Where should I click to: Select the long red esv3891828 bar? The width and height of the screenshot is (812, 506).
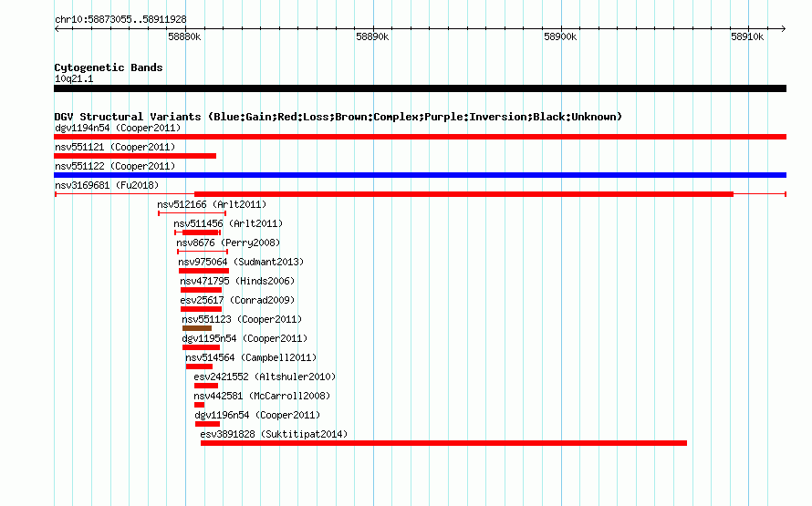(443, 443)
